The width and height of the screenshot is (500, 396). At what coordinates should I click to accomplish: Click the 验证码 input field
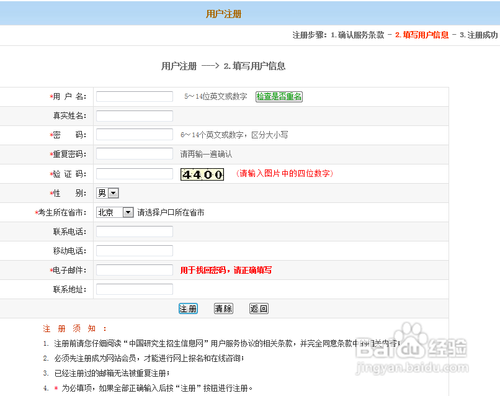click(134, 174)
